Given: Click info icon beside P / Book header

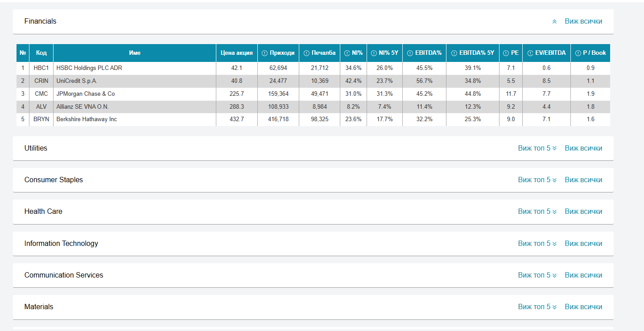Looking at the screenshot, I should (x=578, y=53).
